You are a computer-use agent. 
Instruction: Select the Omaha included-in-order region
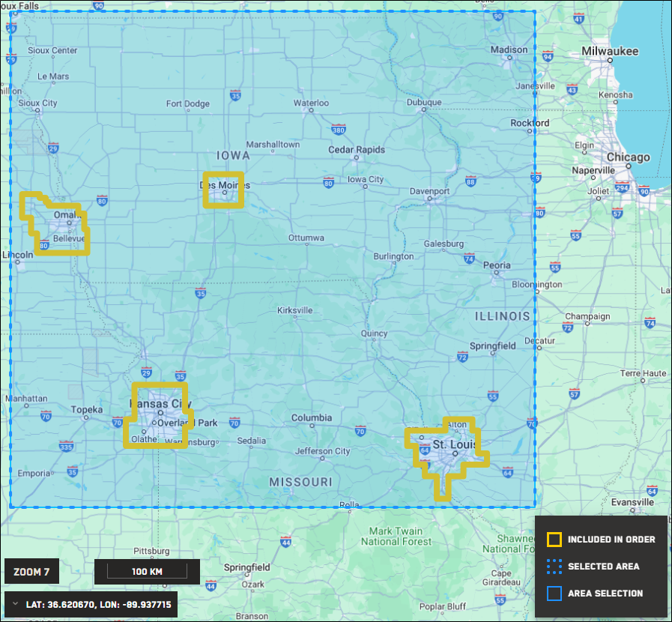coord(55,224)
